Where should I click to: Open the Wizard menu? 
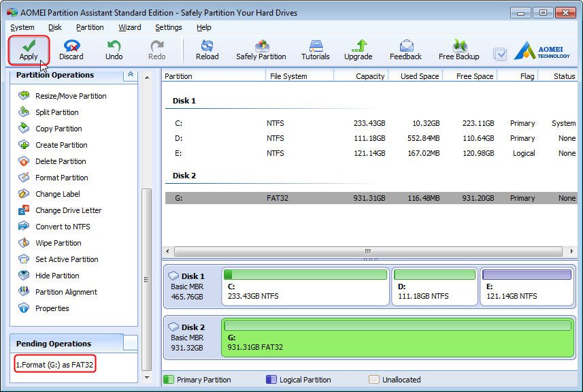(130, 27)
